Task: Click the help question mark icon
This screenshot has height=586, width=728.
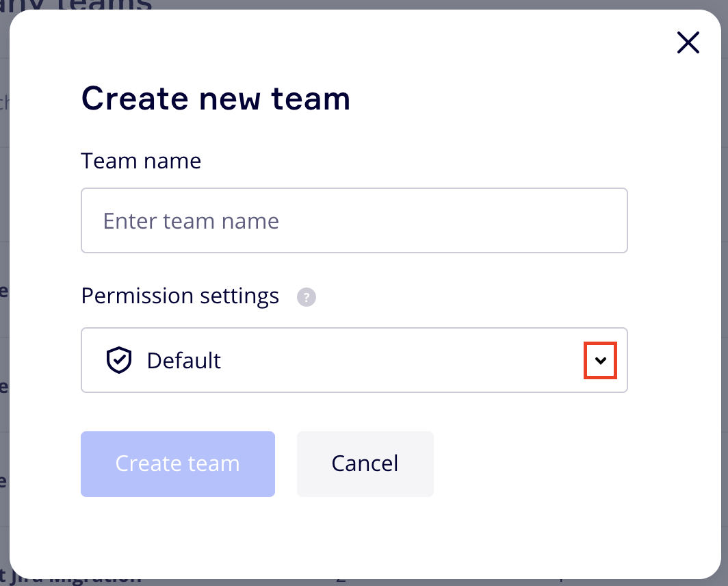Action: pos(307,298)
